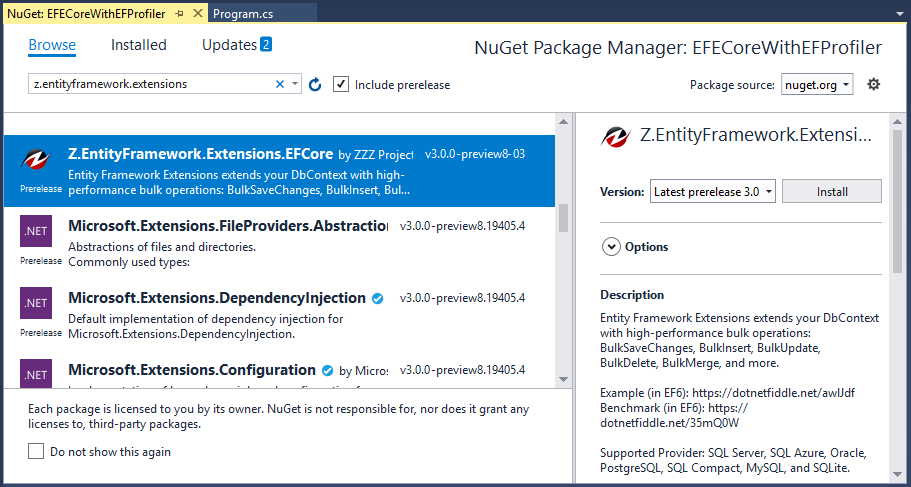Open the Version dropdown
The height and width of the screenshot is (487, 911).
(713, 192)
